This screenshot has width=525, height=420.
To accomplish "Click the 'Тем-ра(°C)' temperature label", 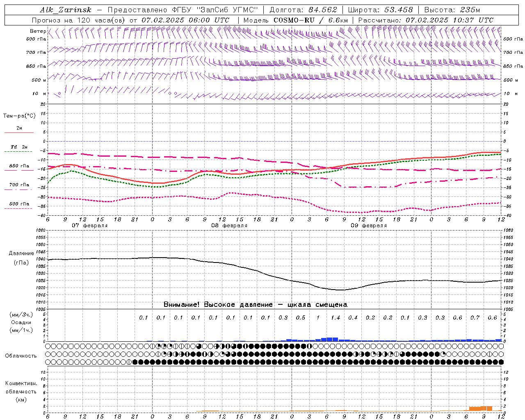I will [19, 116].
